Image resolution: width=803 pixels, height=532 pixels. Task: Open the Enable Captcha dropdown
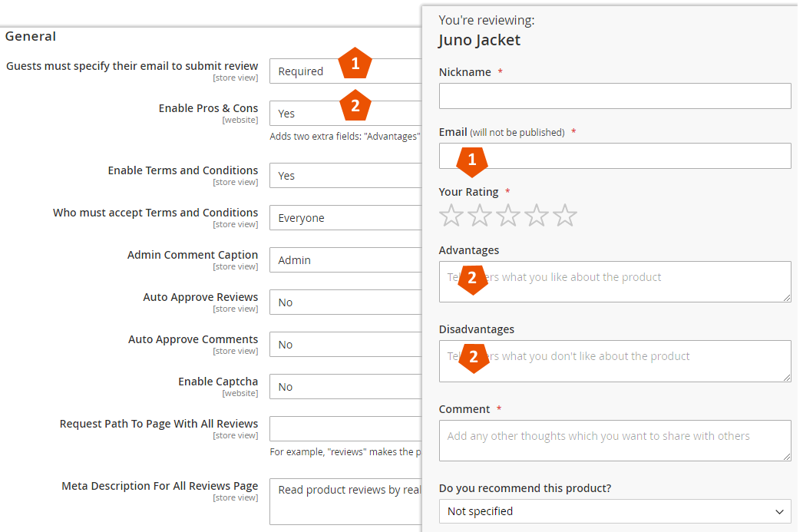click(345, 387)
